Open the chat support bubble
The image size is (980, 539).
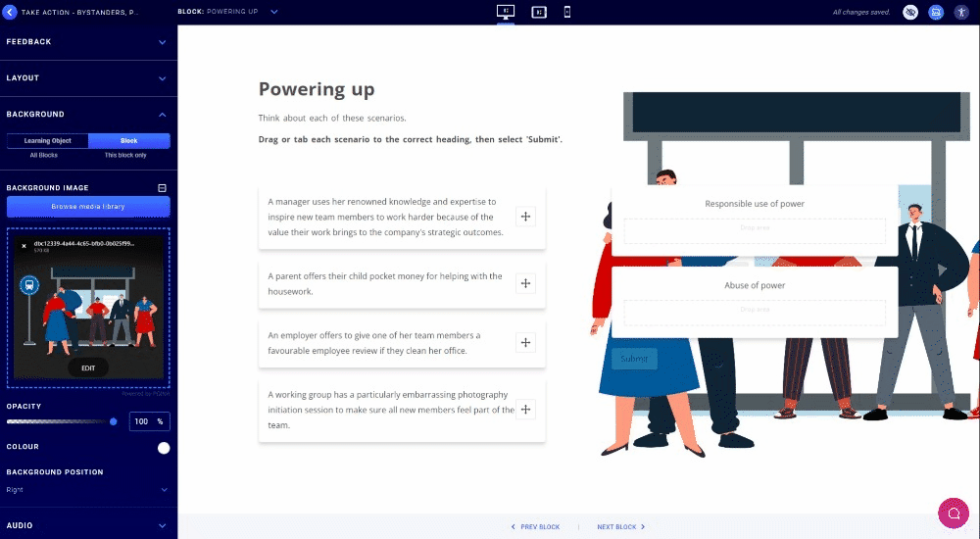(953, 513)
